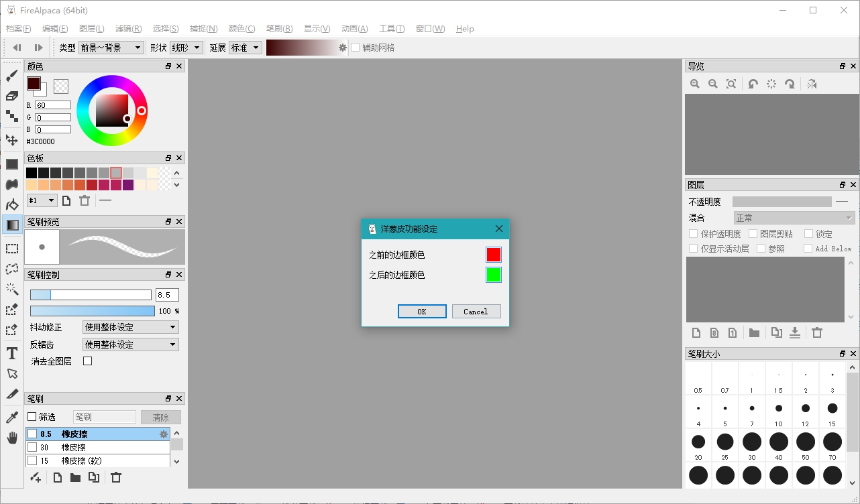The image size is (860, 504).
Task: Select the rectangular Selection tool
Action: (12, 249)
